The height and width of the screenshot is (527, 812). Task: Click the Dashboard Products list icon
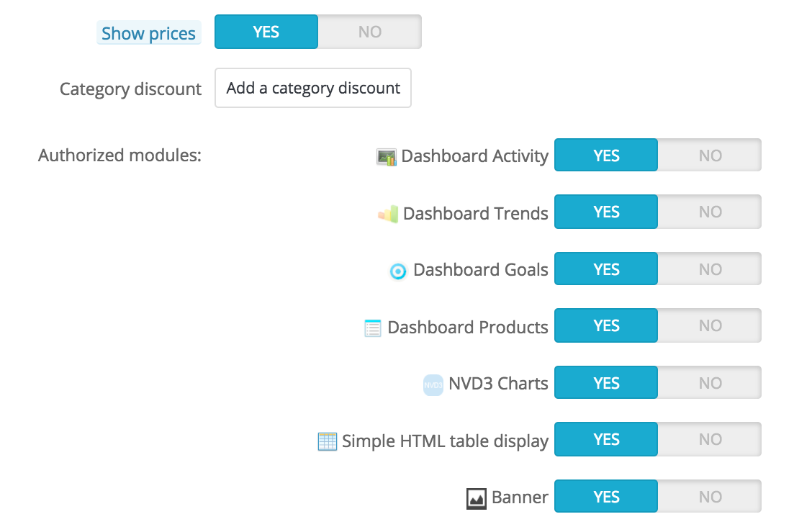point(372,328)
